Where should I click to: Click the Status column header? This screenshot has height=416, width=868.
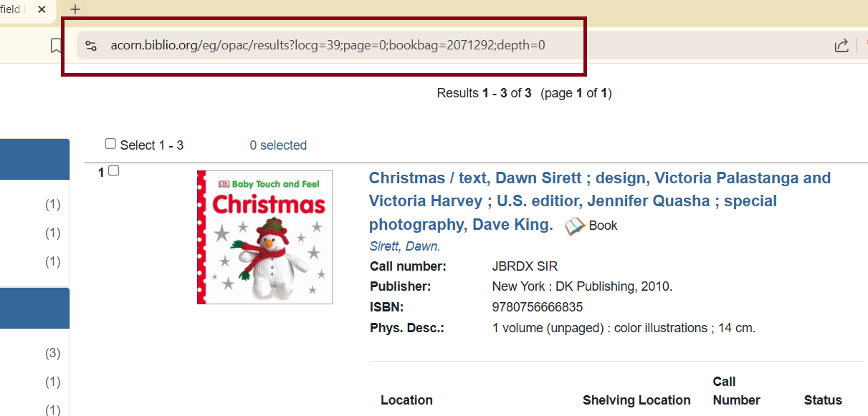(x=822, y=400)
